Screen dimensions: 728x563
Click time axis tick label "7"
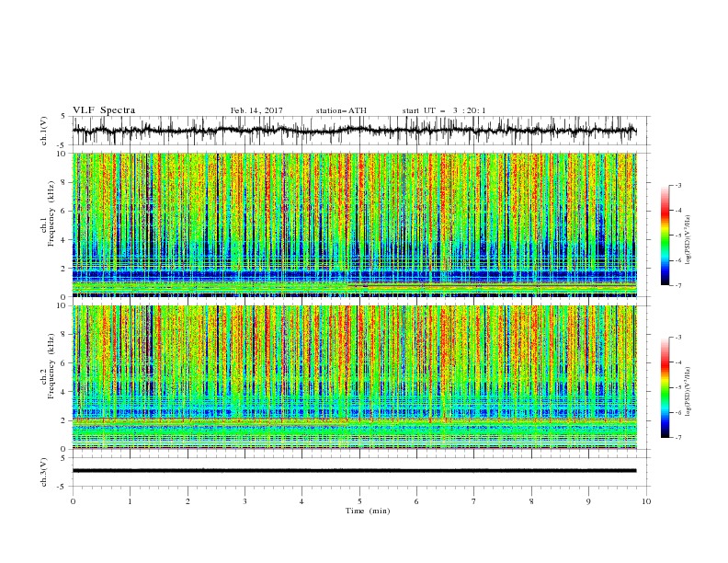point(474,501)
